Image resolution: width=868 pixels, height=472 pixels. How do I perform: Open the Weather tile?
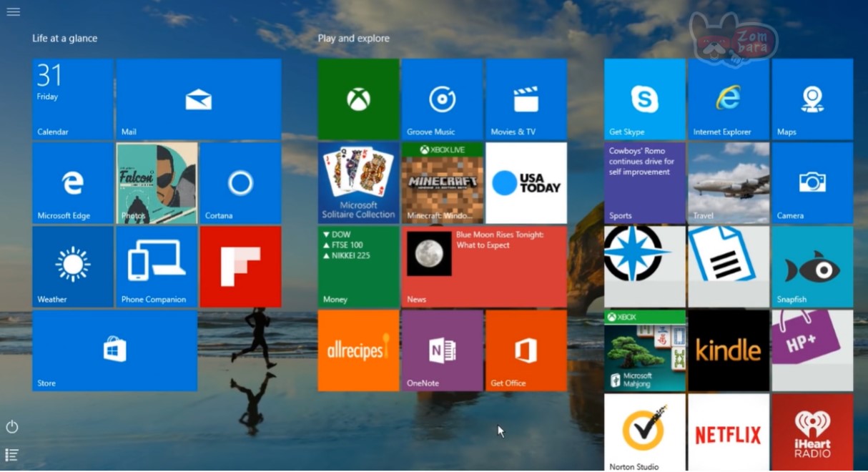tap(73, 267)
